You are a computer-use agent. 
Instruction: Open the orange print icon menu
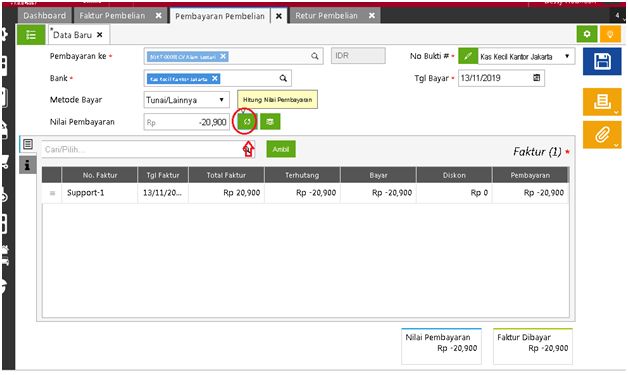602,102
